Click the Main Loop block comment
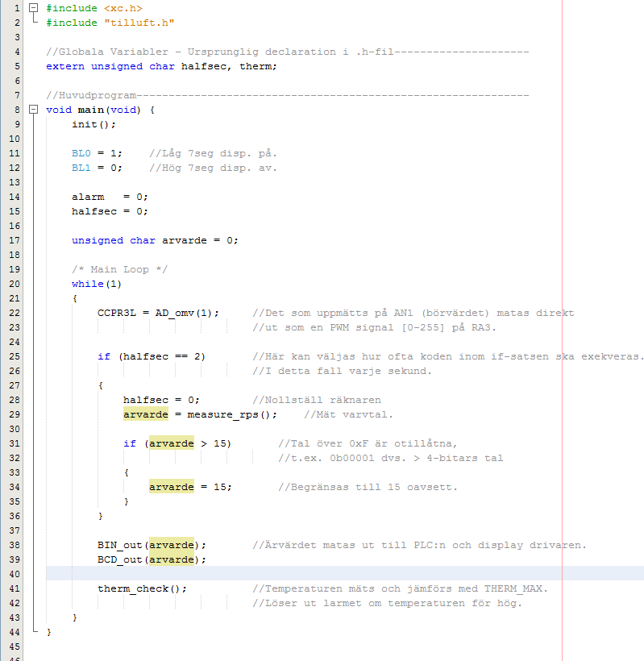644x661 pixels. point(119,269)
